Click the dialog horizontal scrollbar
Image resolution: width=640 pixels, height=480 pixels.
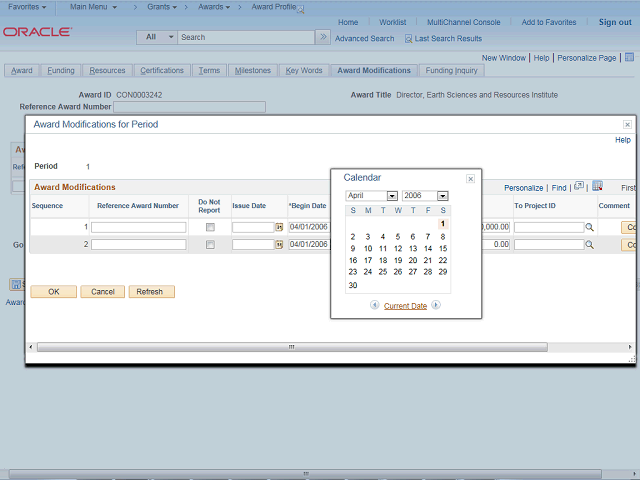pyautogui.click(x=292, y=347)
